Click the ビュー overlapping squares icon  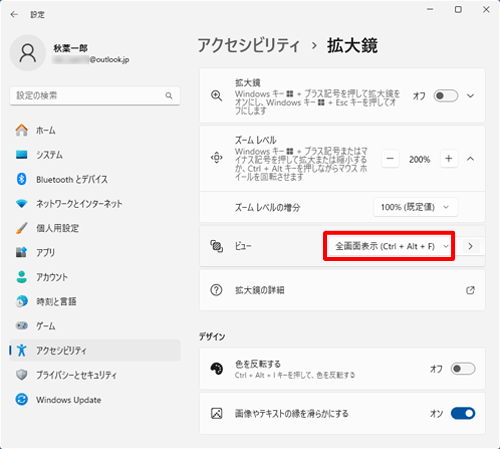tap(217, 246)
